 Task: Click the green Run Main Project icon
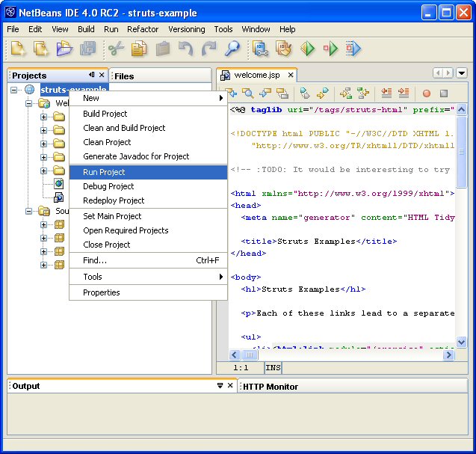point(308,49)
